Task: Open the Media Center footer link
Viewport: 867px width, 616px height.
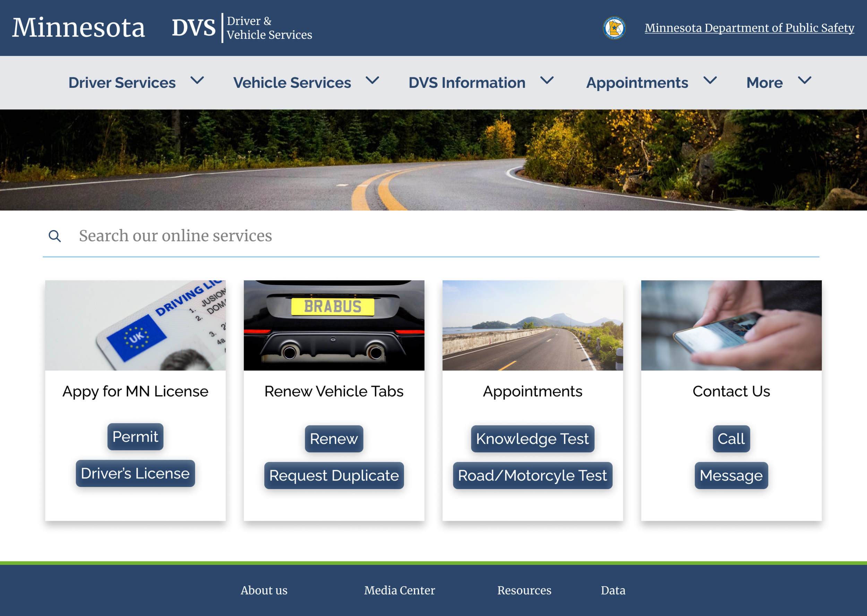Action: [399, 590]
